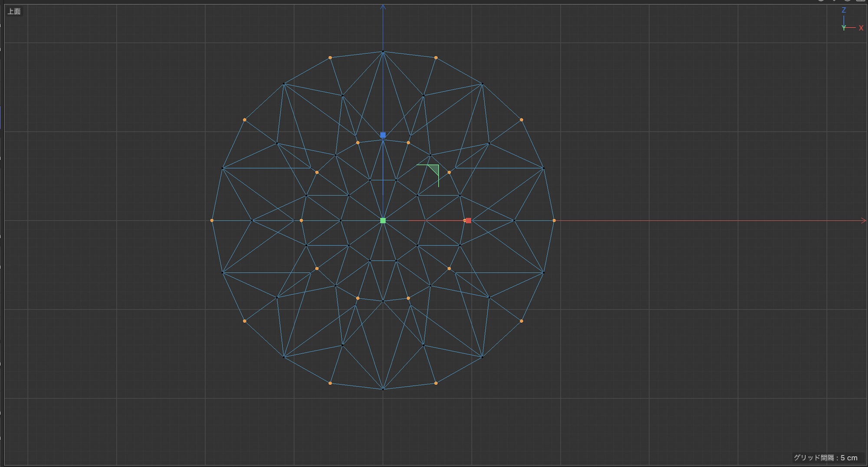The width and height of the screenshot is (868, 467).
Task: Click the red X letter in orientation gizmo
Action: [861, 28]
